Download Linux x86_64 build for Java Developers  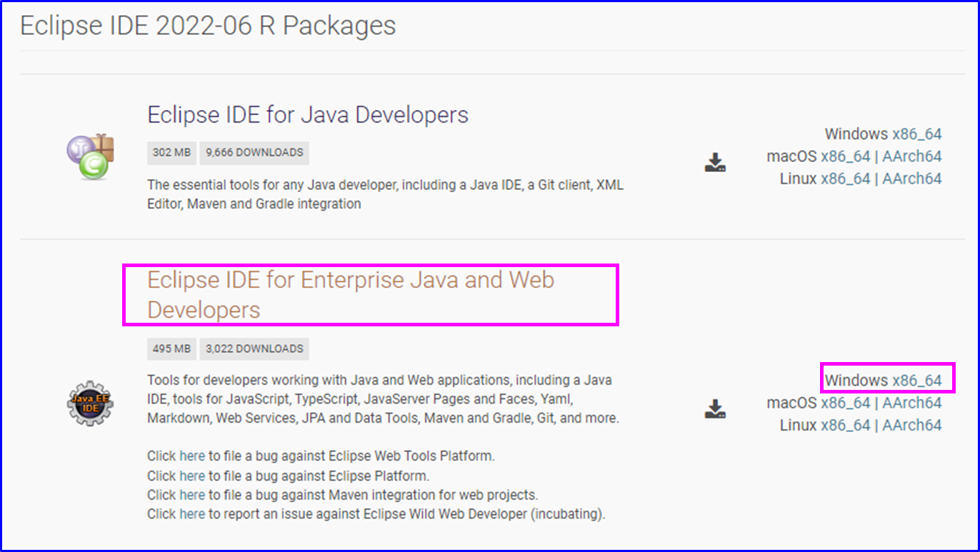pyautogui.click(x=846, y=179)
